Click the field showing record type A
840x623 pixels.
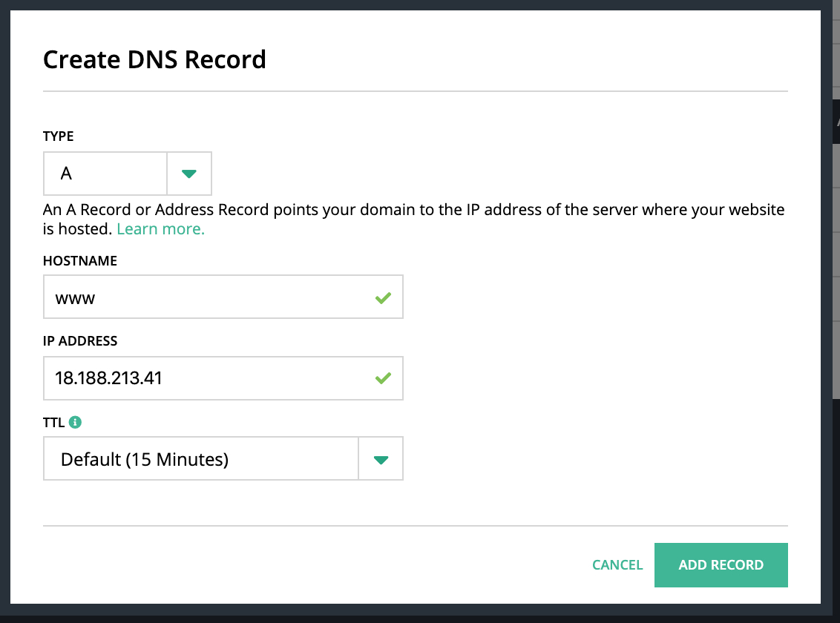[104, 173]
